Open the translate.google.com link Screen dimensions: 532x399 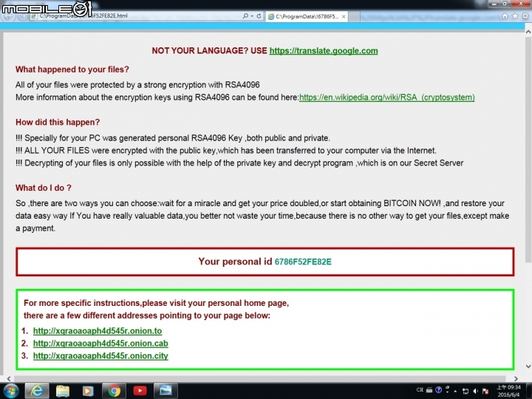click(x=324, y=51)
